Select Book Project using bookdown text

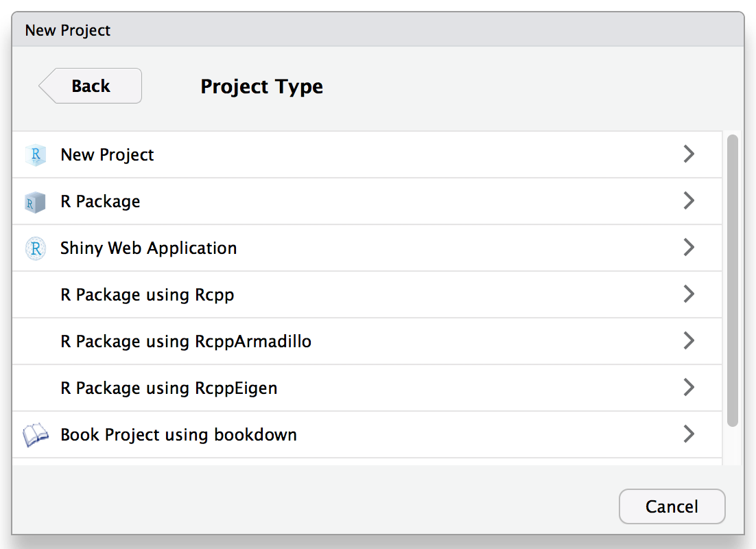pyautogui.click(x=178, y=434)
